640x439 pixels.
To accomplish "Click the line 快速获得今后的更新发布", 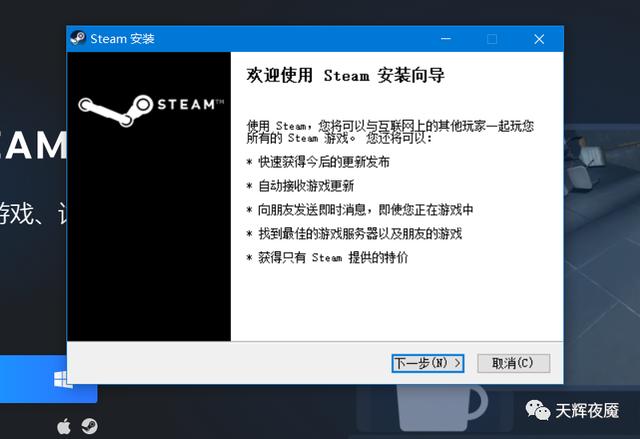I will tap(324, 162).
